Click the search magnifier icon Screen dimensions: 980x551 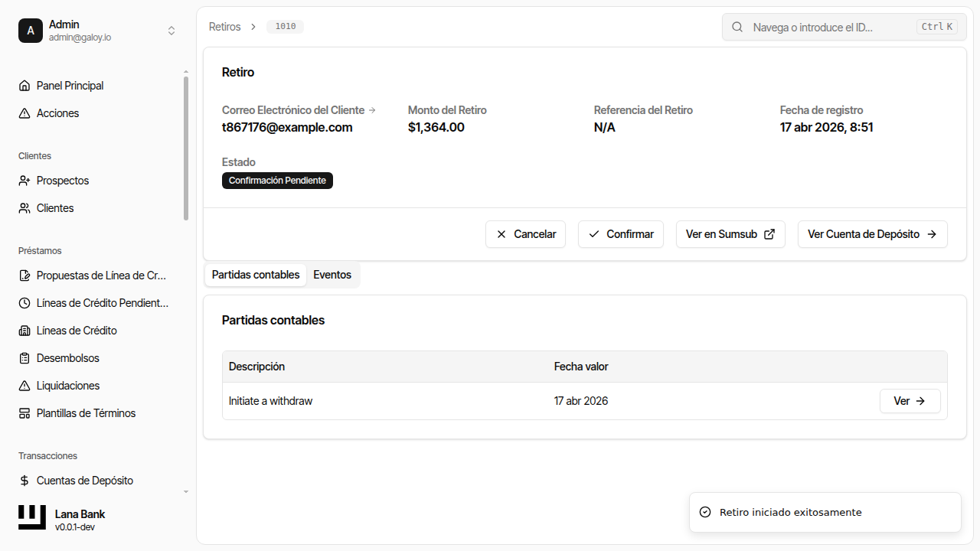coord(737,27)
